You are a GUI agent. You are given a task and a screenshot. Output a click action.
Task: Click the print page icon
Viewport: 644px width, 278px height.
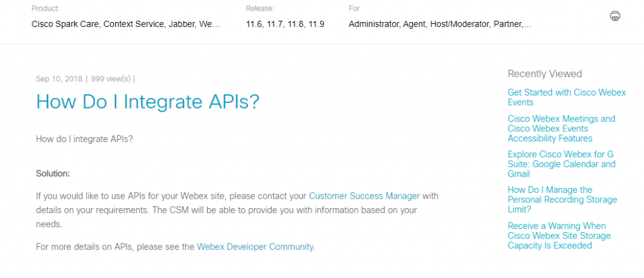click(x=615, y=16)
